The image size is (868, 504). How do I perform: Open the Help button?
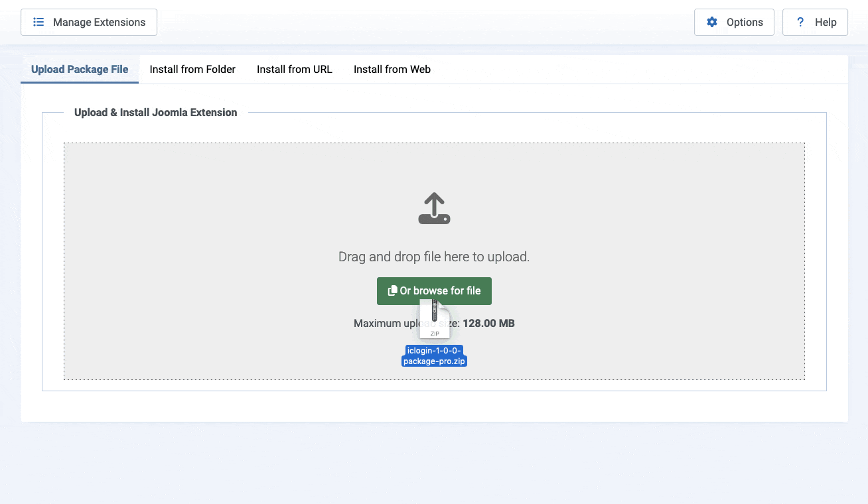pos(815,22)
